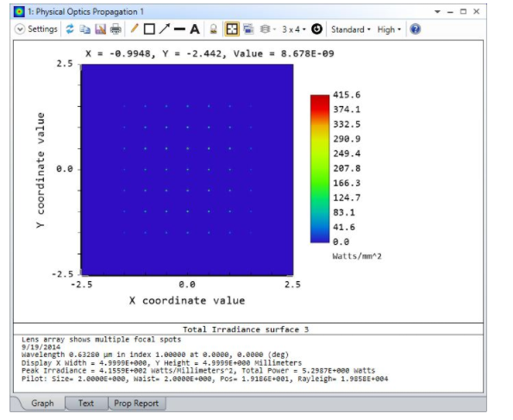The height and width of the screenshot is (420, 513).
Task: Select the arrow drawing tool
Action: [165, 28]
